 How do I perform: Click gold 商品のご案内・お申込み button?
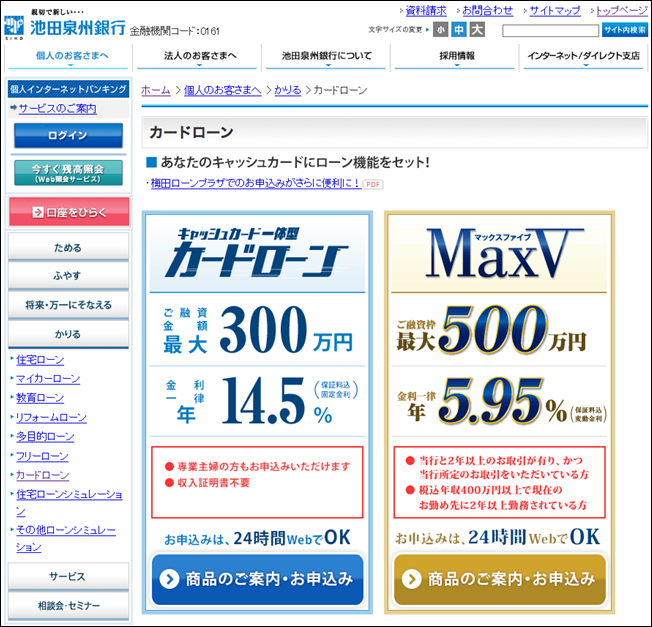[499, 579]
